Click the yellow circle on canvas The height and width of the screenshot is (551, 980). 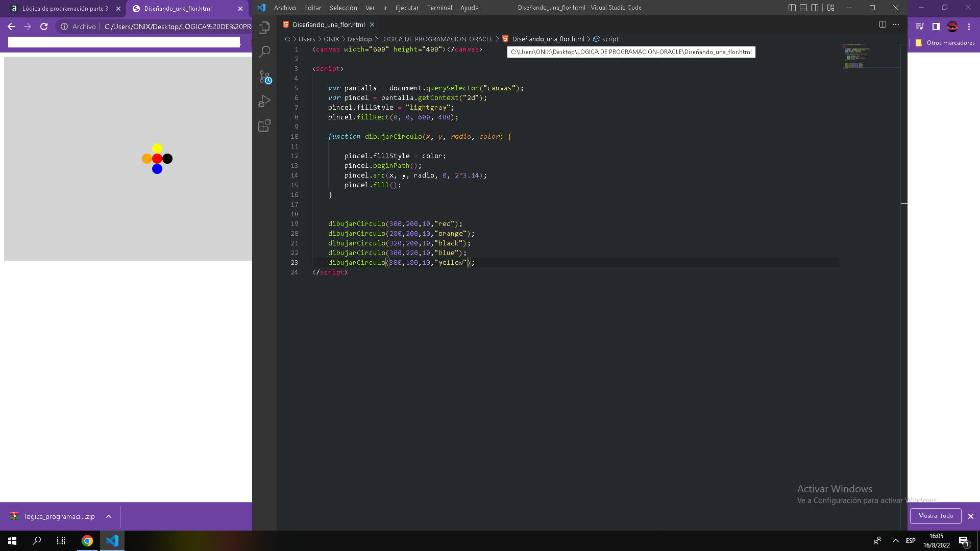(157, 148)
